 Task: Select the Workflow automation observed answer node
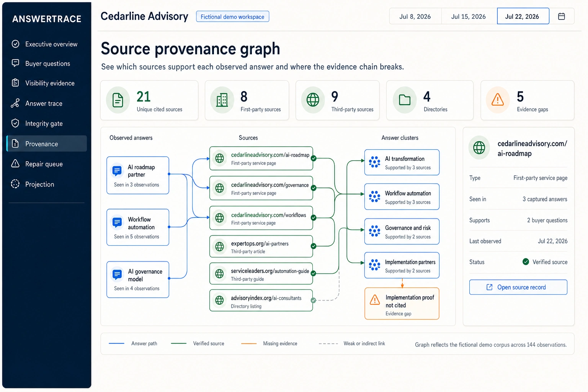(x=138, y=227)
